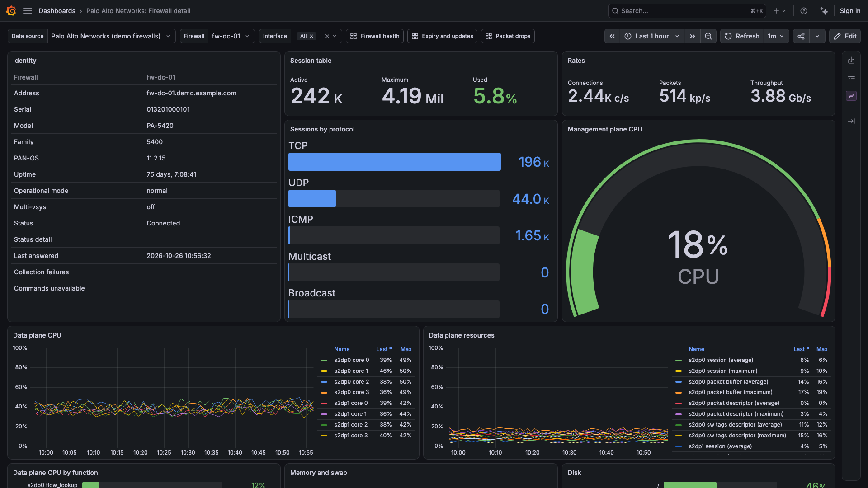Expand the Interface dropdown chevron
The height and width of the screenshot is (488, 868).
tap(335, 36)
